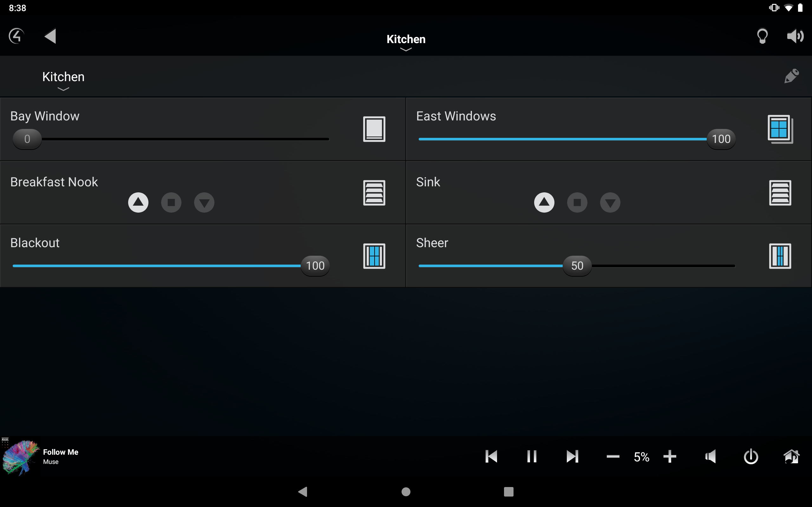Raise the Breakfast Nook shade
Viewport: 812px width, 507px height.
(138, 202)
